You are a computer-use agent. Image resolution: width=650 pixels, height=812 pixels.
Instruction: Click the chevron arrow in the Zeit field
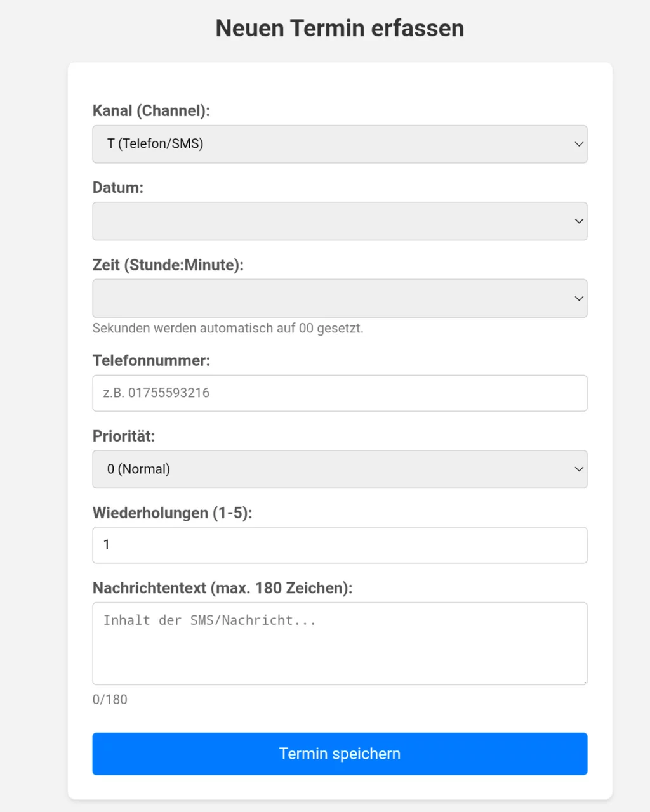point(579,298)
